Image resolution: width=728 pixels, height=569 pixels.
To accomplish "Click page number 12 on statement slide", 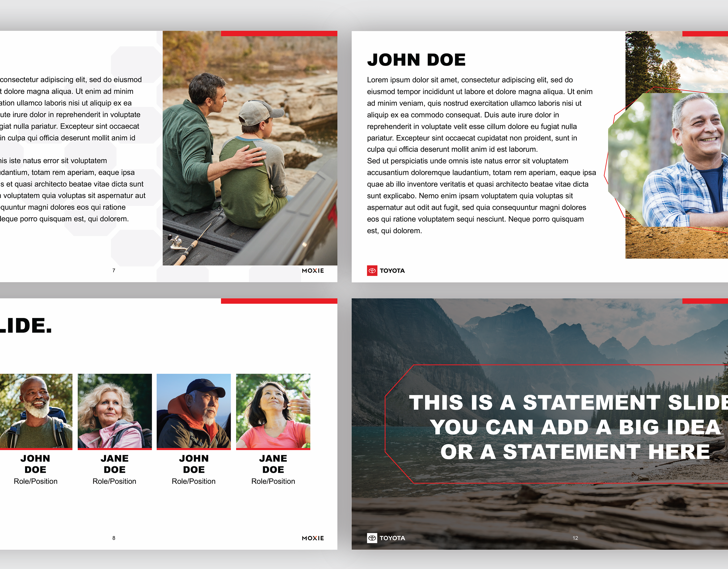I will [575, 538].
